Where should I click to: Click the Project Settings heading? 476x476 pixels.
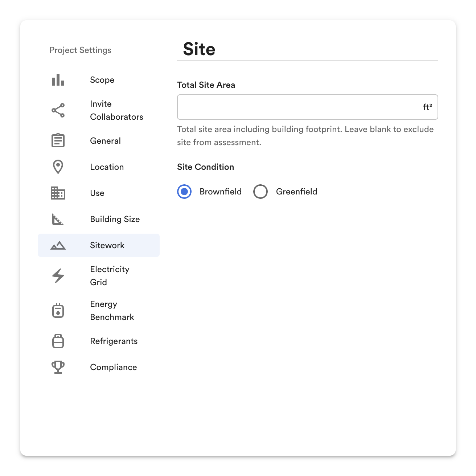[81, 50]
